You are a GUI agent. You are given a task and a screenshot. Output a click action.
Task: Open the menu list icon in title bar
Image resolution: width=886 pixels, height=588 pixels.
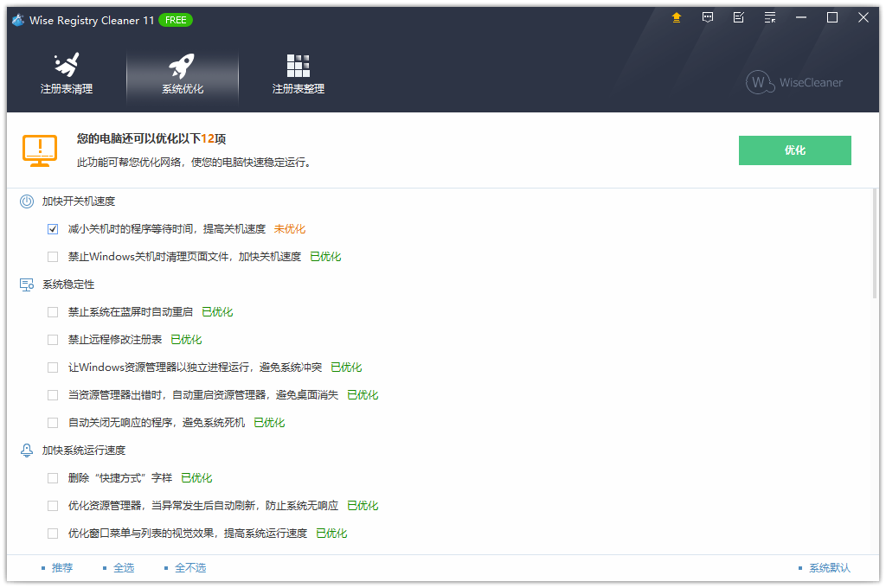[769, 18]
